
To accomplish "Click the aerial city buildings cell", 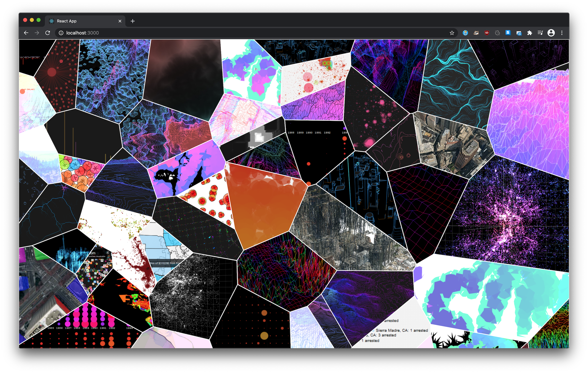I will coord(453,144).
